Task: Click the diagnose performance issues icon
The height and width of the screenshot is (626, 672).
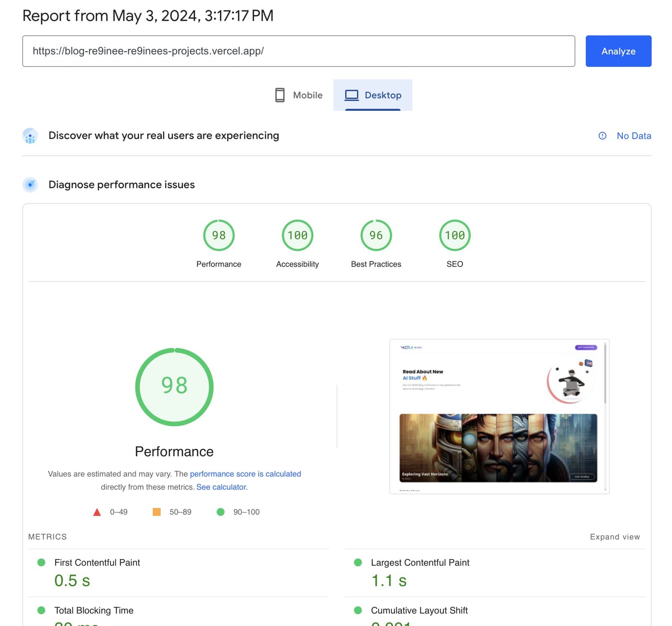Action: click(30, 184)
